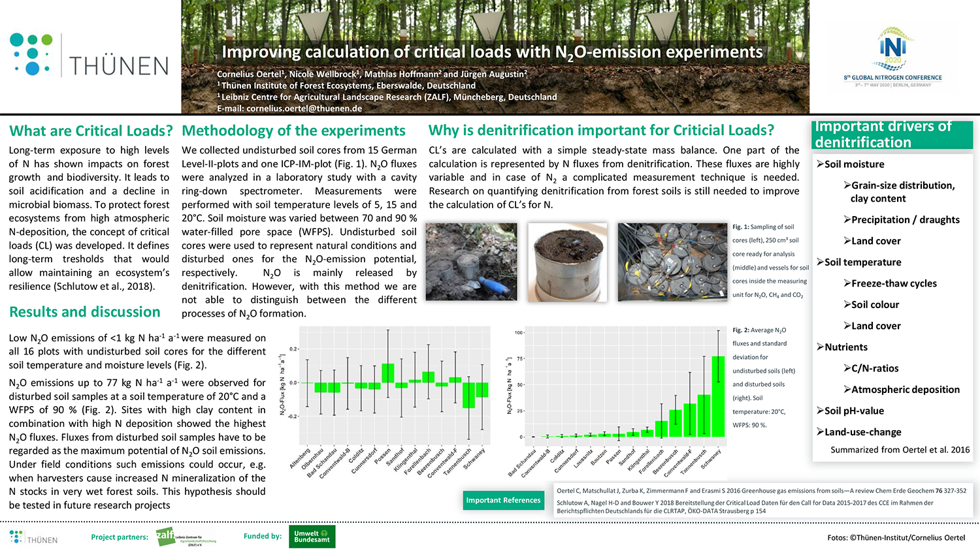The width and height of the screenshot is (980, 551).
Task: Click the Posen bar in the left chart
Action: 387,373
